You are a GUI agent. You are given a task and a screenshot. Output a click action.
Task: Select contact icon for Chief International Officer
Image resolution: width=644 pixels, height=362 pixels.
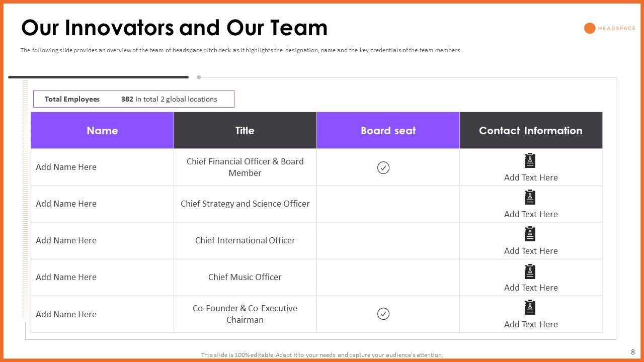(530, 234)
